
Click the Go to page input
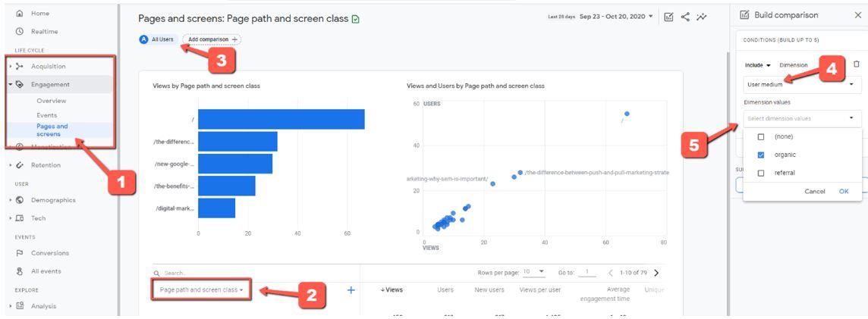pyautogui.click(x=587, y=273)
